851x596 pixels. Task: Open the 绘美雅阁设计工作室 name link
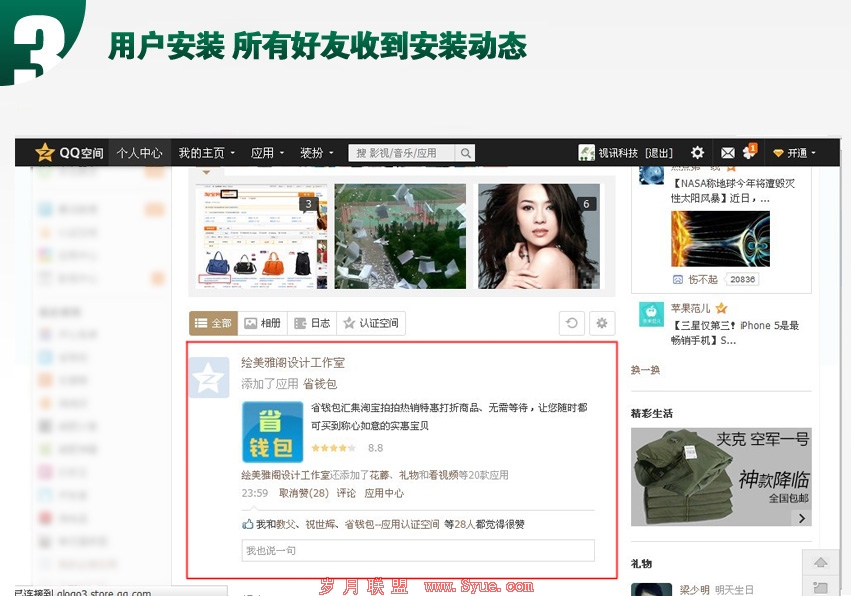point(293,363)
